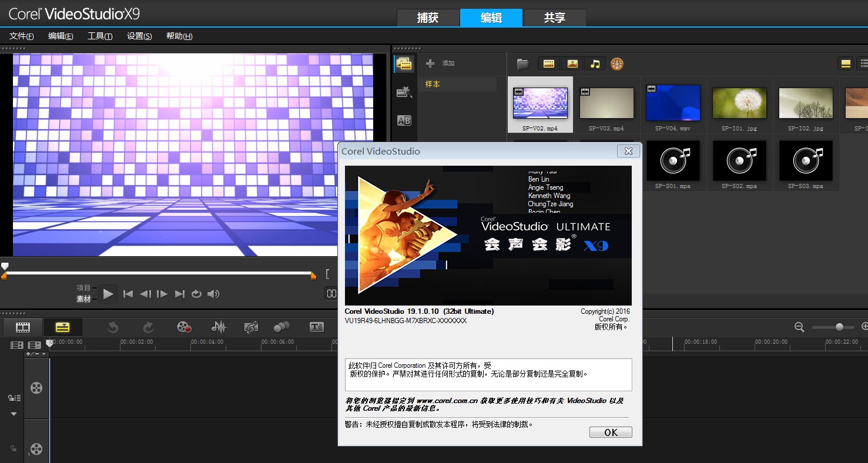
Task: Toggle ripple editing lock for all tracks
Action: pos(14,398)
